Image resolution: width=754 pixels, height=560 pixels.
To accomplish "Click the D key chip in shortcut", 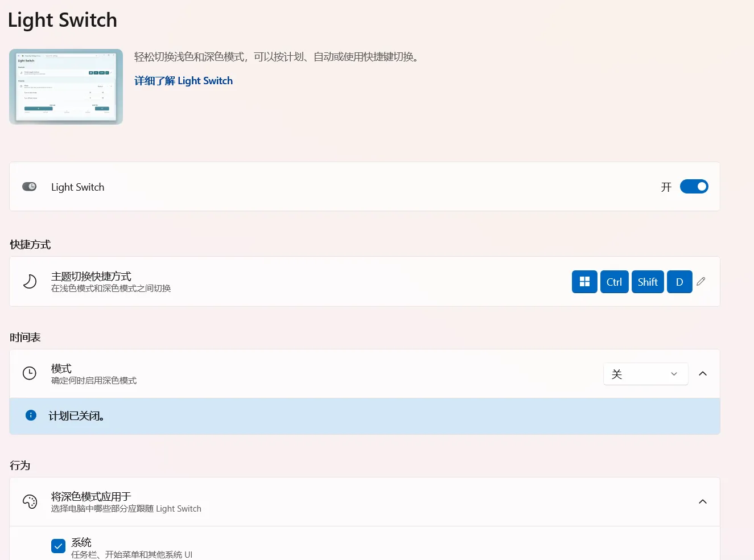I will pos(679,281).
